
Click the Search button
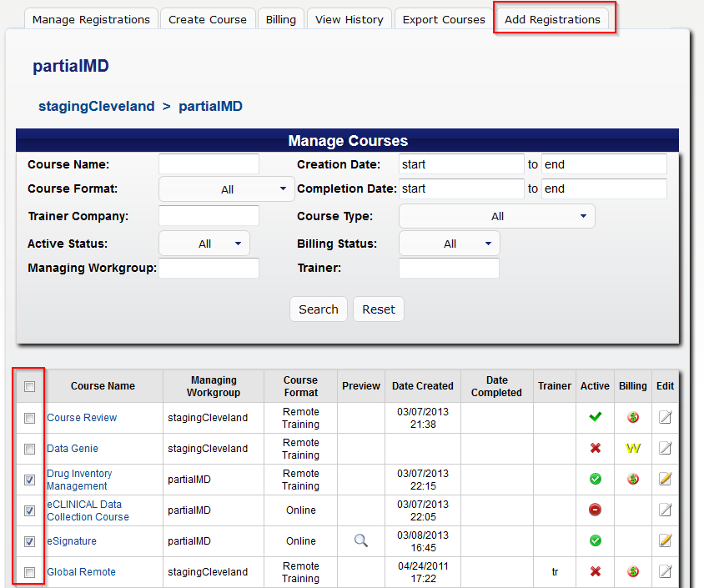click(x=318, y=309)
